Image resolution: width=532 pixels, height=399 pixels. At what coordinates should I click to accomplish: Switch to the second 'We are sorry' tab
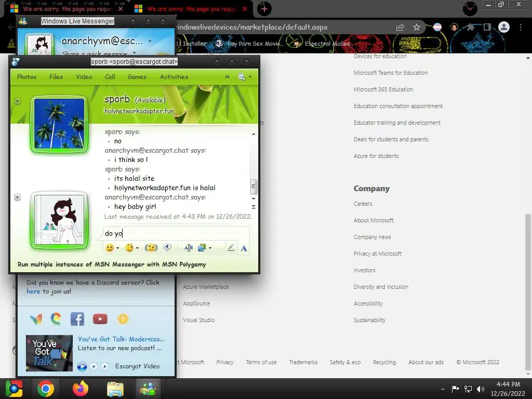pos(191,9)
